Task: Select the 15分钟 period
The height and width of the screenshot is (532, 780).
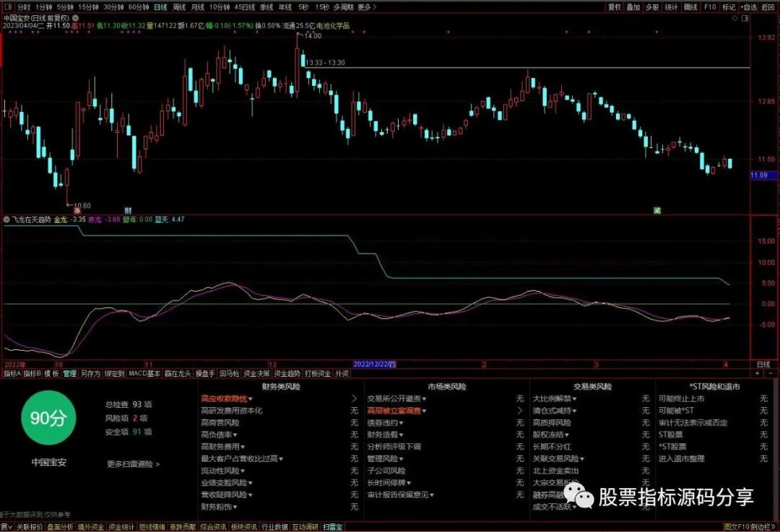Action: click(88, 7)
